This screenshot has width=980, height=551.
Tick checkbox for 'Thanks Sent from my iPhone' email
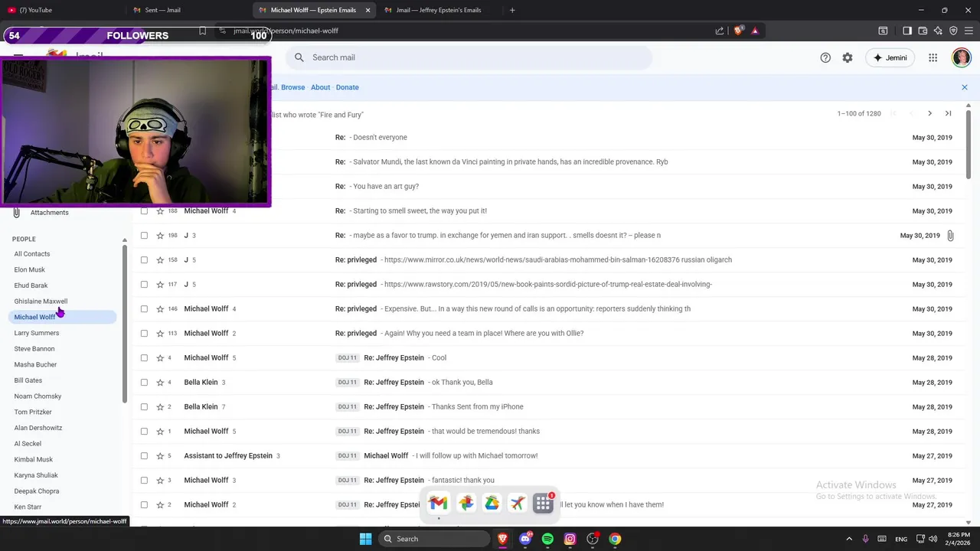click(144, 406)
